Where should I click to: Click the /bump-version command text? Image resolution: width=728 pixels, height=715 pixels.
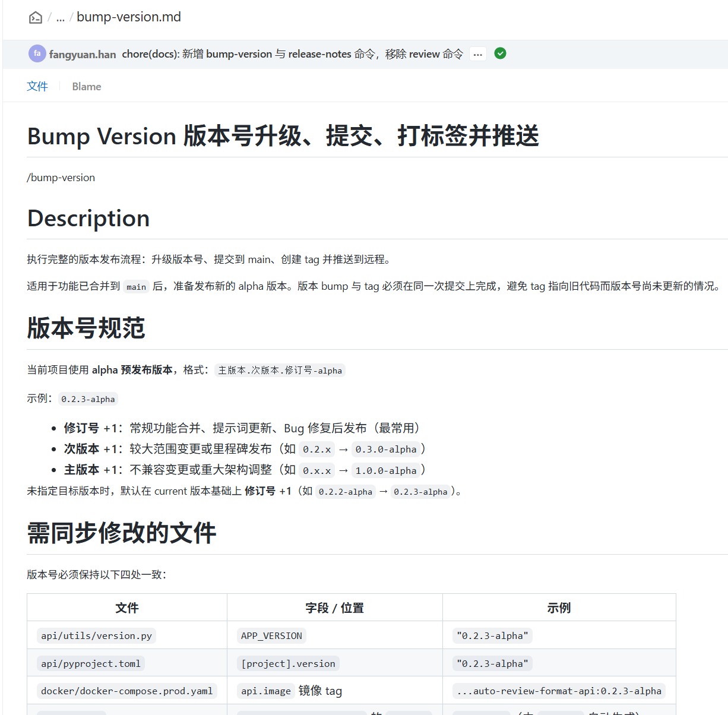(x=61, y=178)
